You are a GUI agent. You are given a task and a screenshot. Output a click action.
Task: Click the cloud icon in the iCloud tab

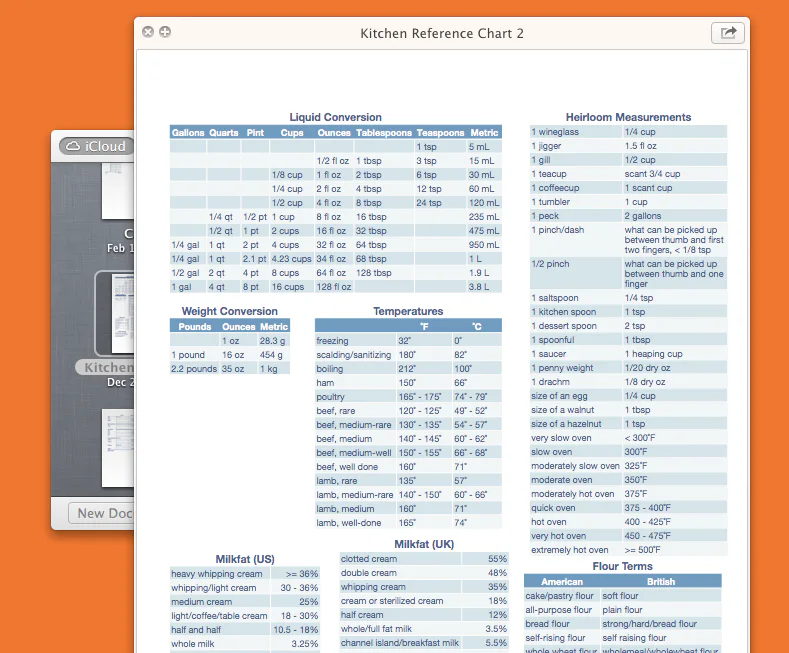pyautogui.click(x=73, y=146)
